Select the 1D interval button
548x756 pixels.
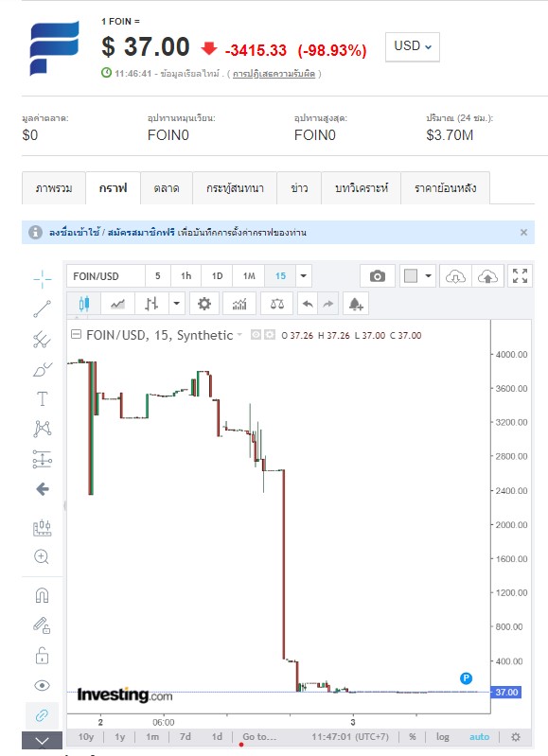(217, 276)
